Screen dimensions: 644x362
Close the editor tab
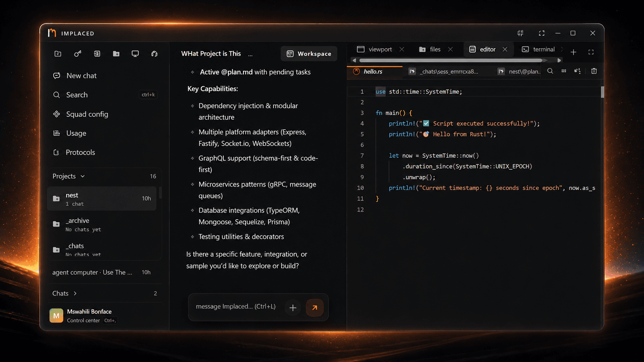pyautogui.click(x=505, y=49)
